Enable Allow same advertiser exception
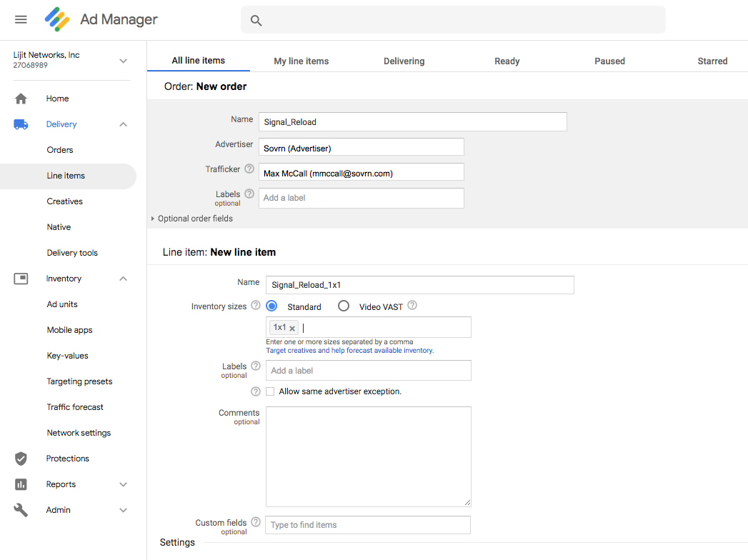 [270, 391]
